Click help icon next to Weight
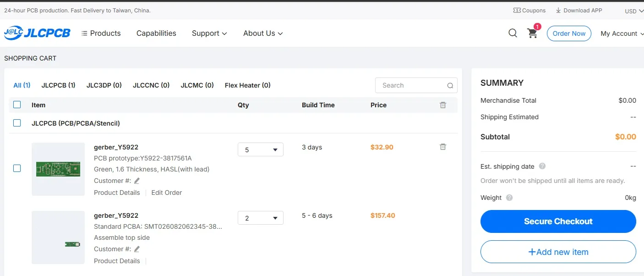644x276 pixels. click(509, 198)
